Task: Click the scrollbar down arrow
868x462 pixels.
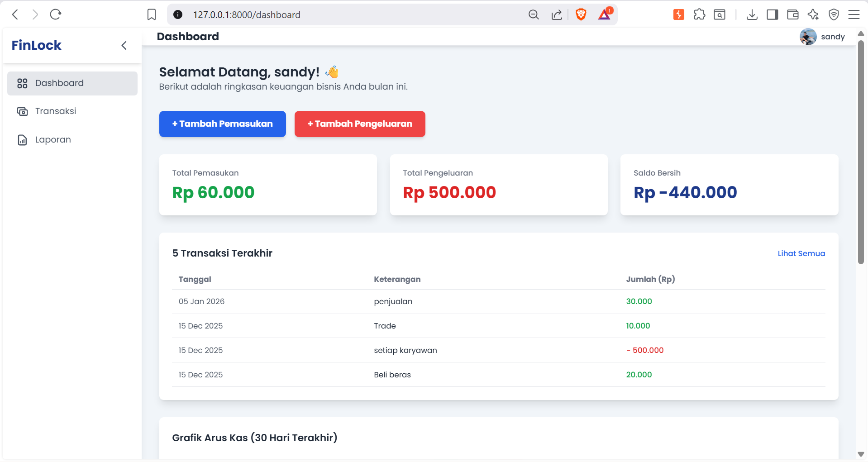Action: (x=861, y=454)
